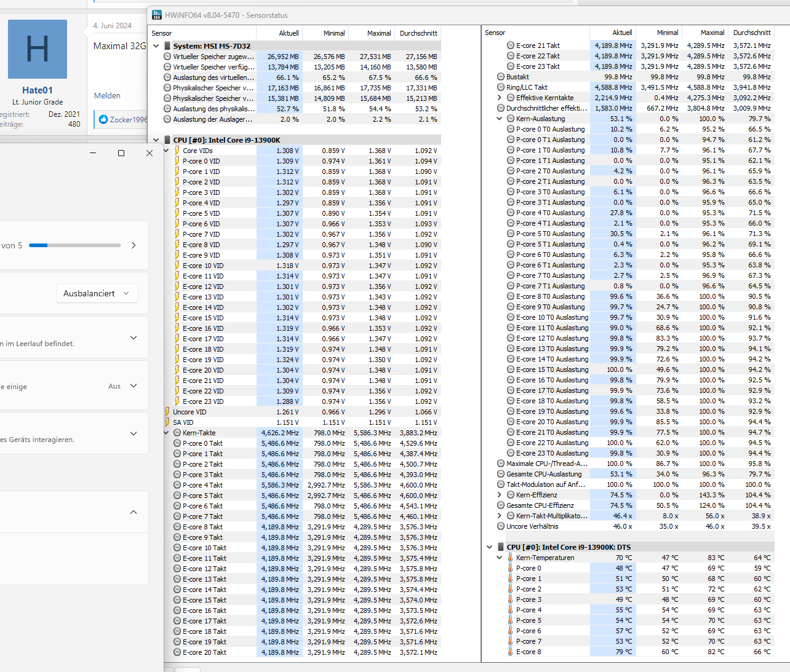Click the Sensor column header in right panel
The image size is (790, 672).
pos(535,32)
